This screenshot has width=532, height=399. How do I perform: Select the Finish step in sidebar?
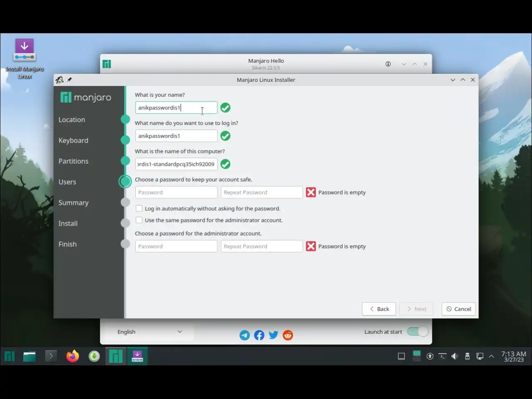coord(68,244)
